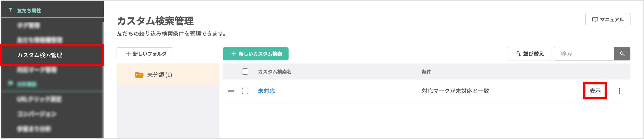
Task: Click the drag handle beside 未対応
Action: click(231, 91)
